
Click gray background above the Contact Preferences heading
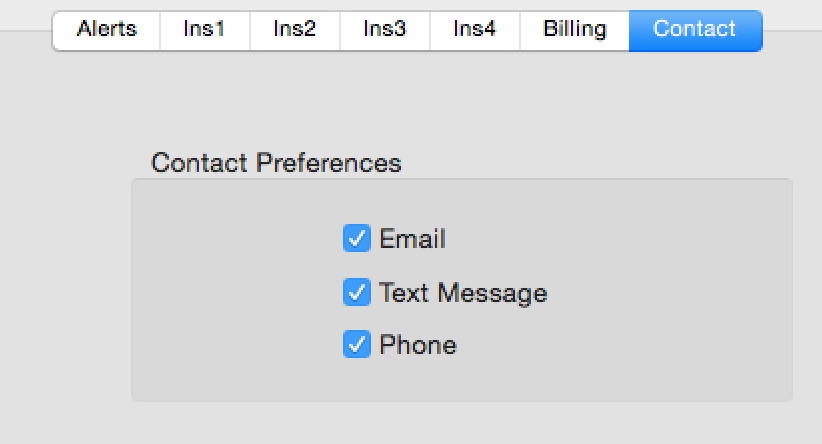coord(400,100)
